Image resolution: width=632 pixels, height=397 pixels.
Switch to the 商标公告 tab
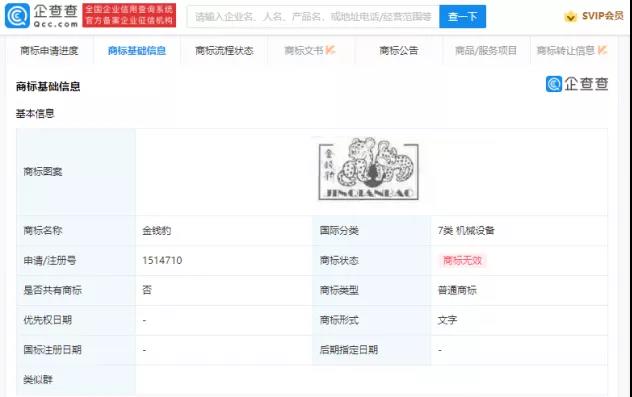[x=399, y=50]
